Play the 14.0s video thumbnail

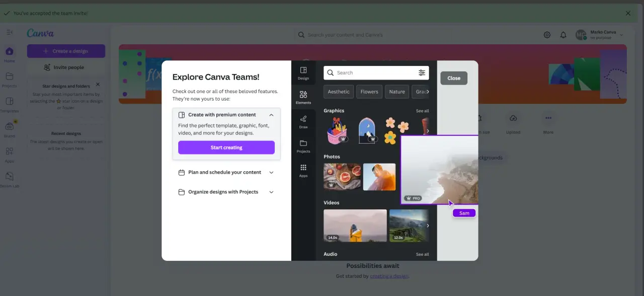[x=355, y=226]
